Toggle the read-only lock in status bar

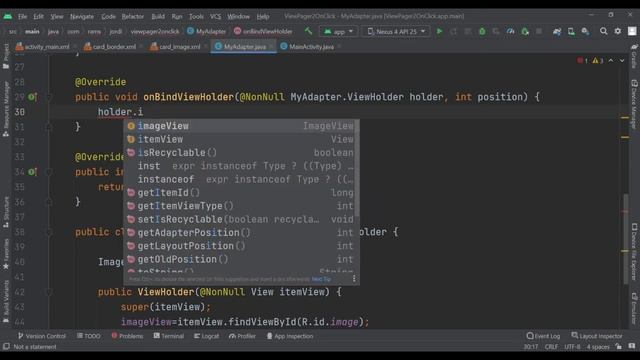click(x=619, y=347)
